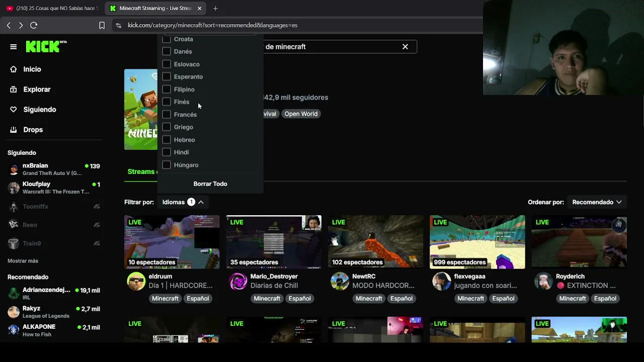The height and width of the screenshot is (362, 644).
Task: Reload the current page
Action: [34, 25]
